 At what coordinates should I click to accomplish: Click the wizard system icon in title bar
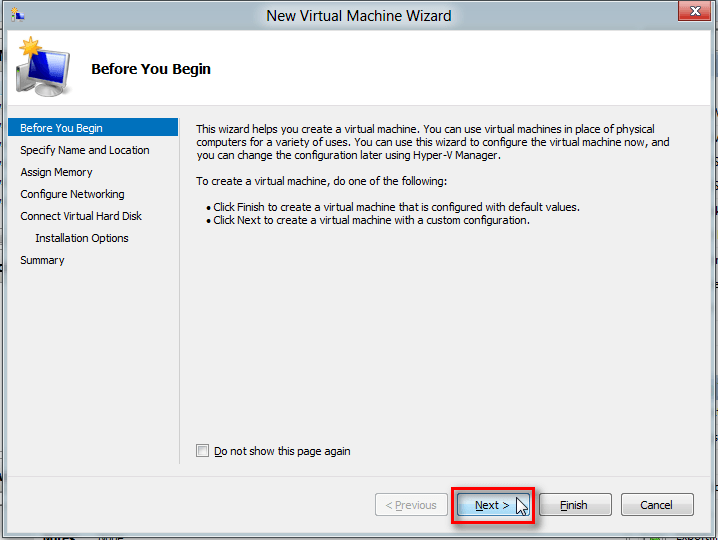[17, 15]
